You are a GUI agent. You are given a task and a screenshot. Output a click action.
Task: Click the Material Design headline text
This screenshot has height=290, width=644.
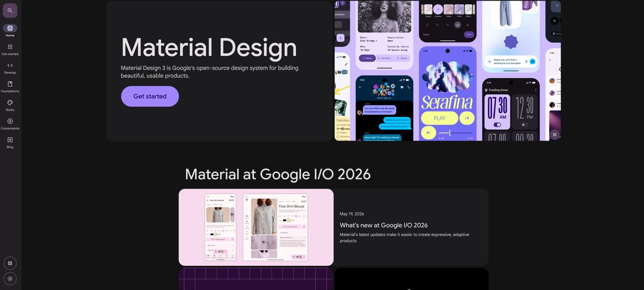click(x=209, y=47)
